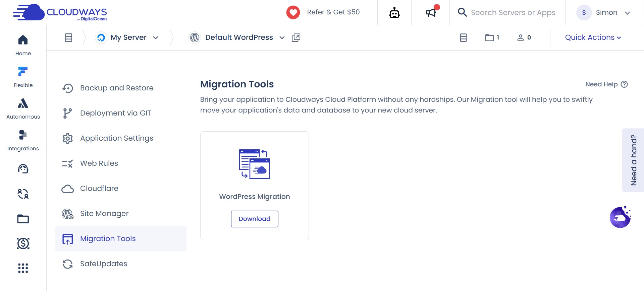This screenshot has width=644, height=291.
Task: Click the server icon near Quick Actions
Action: pos(463,38)
